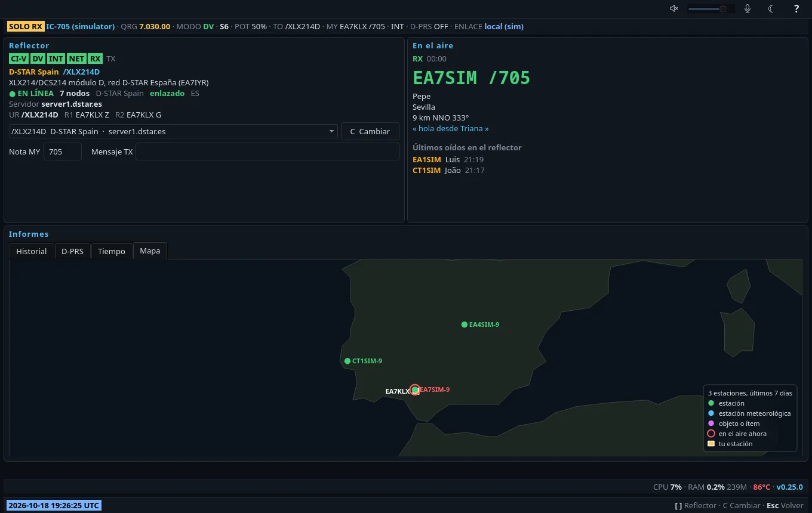Switch to the Historial tab
Screen dimensions: 812x513
(x=32, y=251)
